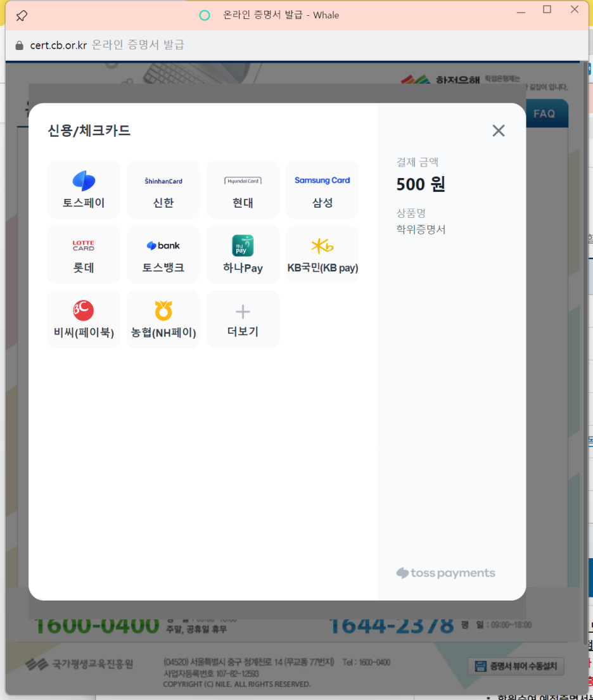Click the 학위증명서 product name
This screenshot has height=700, width=593.
(x=421, y=229)
